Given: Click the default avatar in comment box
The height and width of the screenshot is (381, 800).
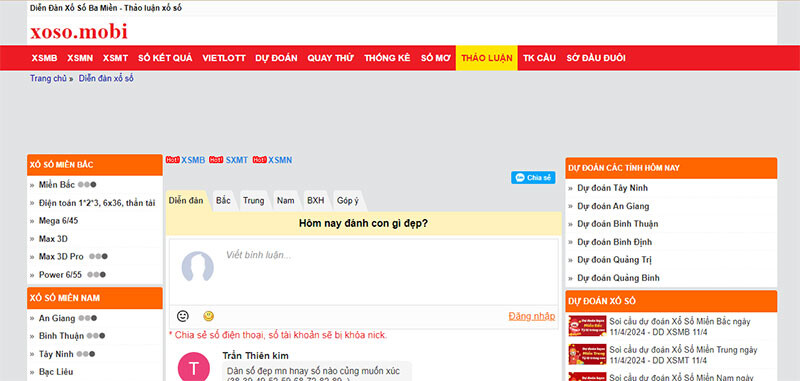Looking at the screenshot, I should [197, 266].
